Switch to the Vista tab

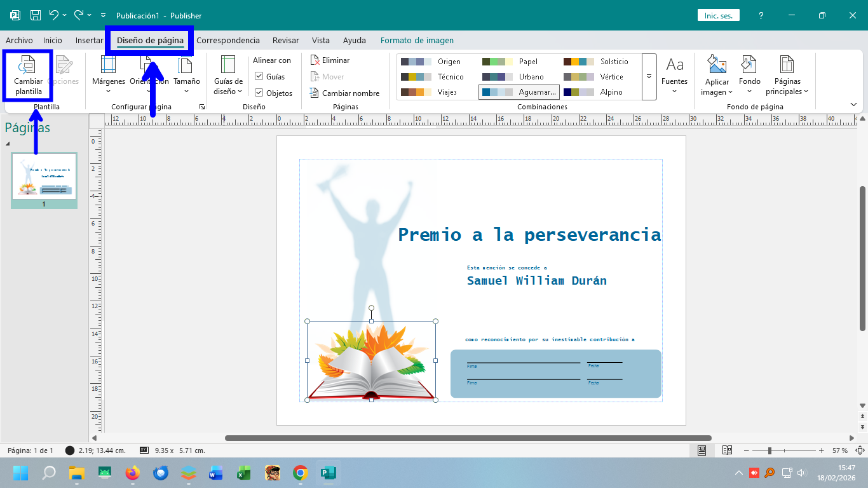click(321, 41)
